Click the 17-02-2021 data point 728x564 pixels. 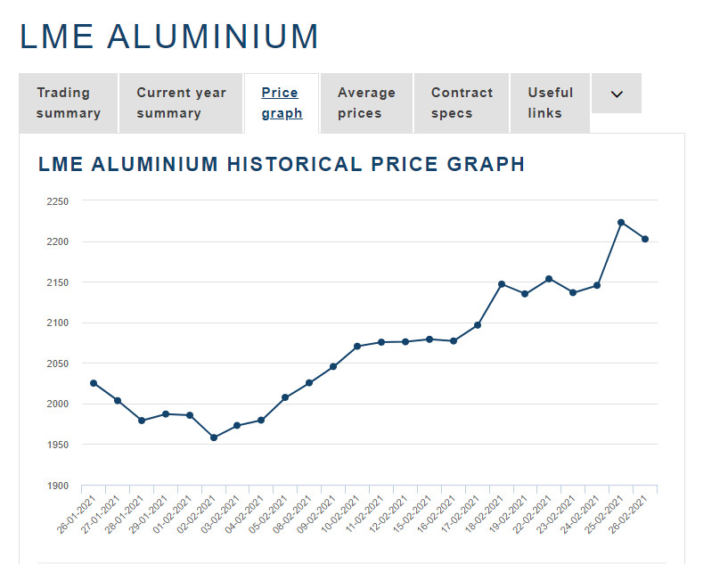point(478,324)
